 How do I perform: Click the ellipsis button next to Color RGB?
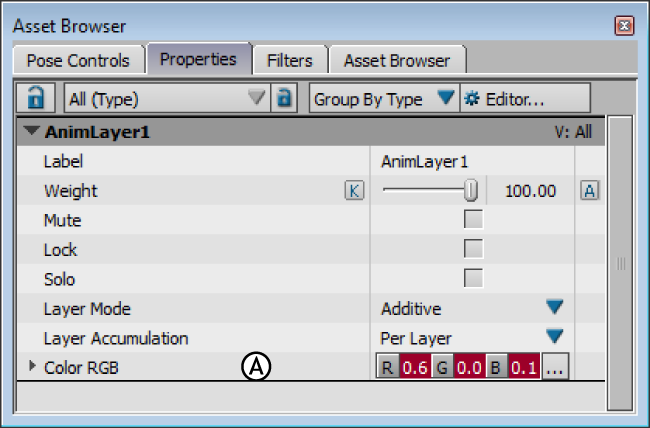click(x=555, y=368)
